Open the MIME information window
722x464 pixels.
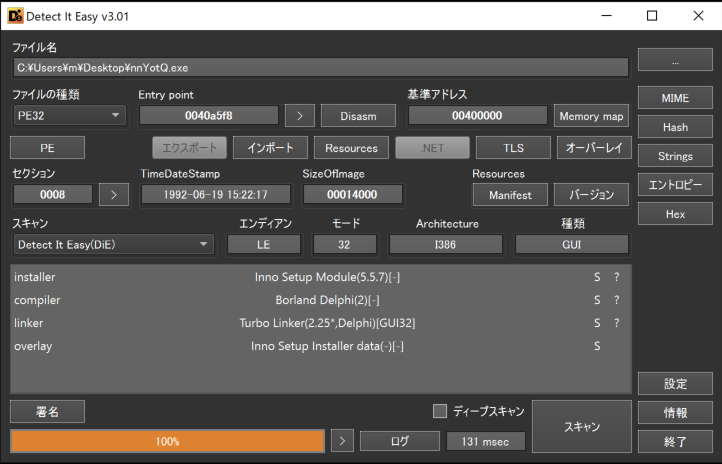(675, 98)
